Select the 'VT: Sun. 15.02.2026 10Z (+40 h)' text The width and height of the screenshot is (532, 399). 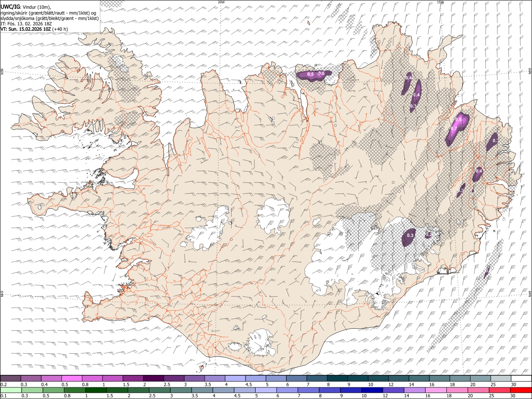click(x=34, y=29)
